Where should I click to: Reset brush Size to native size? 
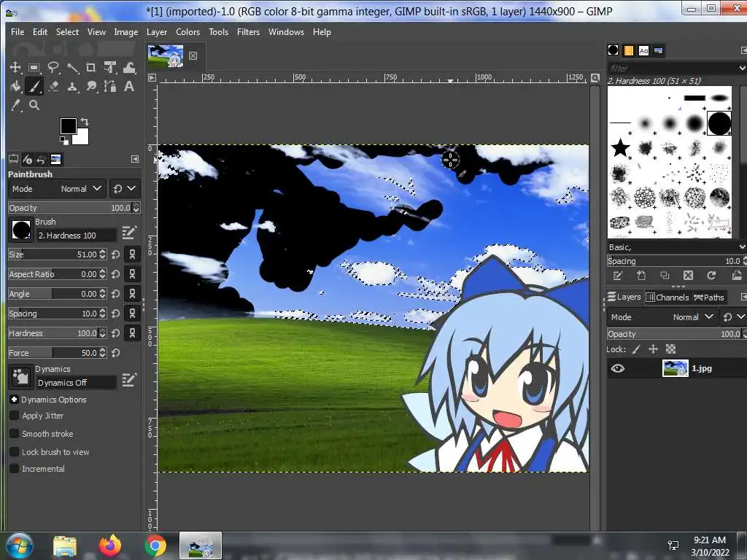[116, 254]
